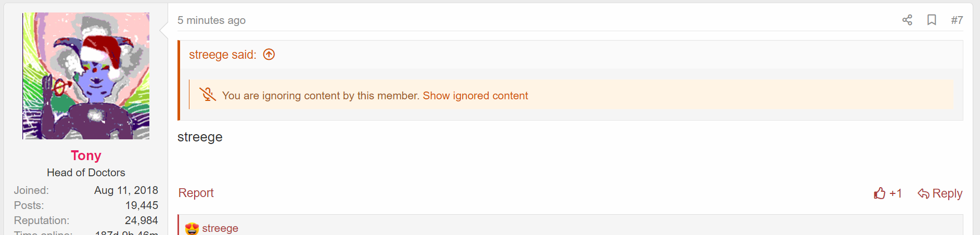Screen dimensions: 980x235
Task: Click Tony's reputation value 24,984
Action: click(141, 220)
